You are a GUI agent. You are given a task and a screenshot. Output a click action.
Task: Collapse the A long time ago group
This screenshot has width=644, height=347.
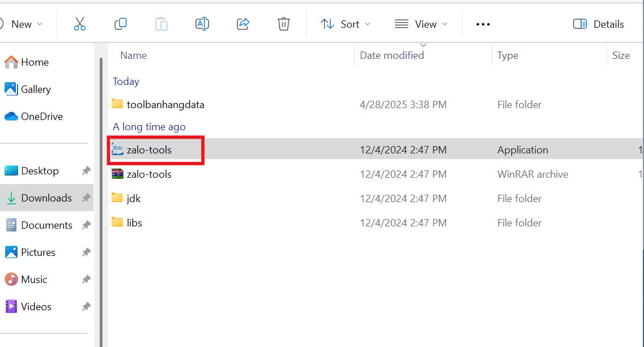149,126
